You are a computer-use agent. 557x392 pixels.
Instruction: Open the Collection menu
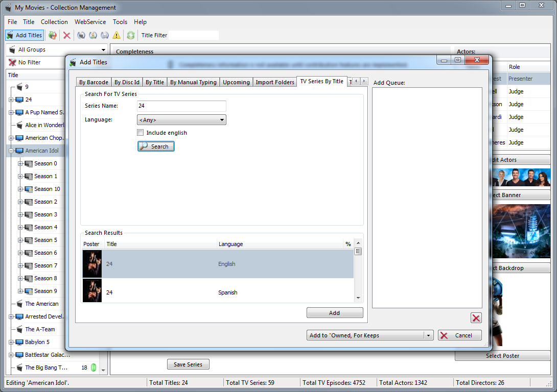pos(54,21)
